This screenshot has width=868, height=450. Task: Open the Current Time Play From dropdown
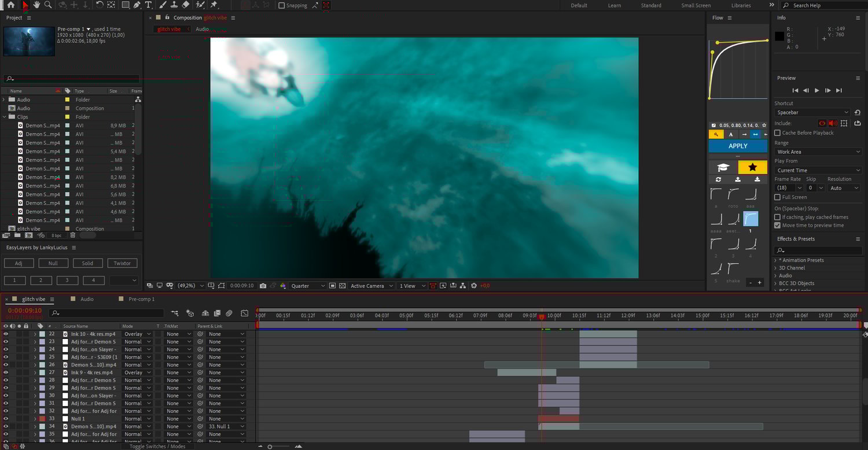[x=818, y=171]
